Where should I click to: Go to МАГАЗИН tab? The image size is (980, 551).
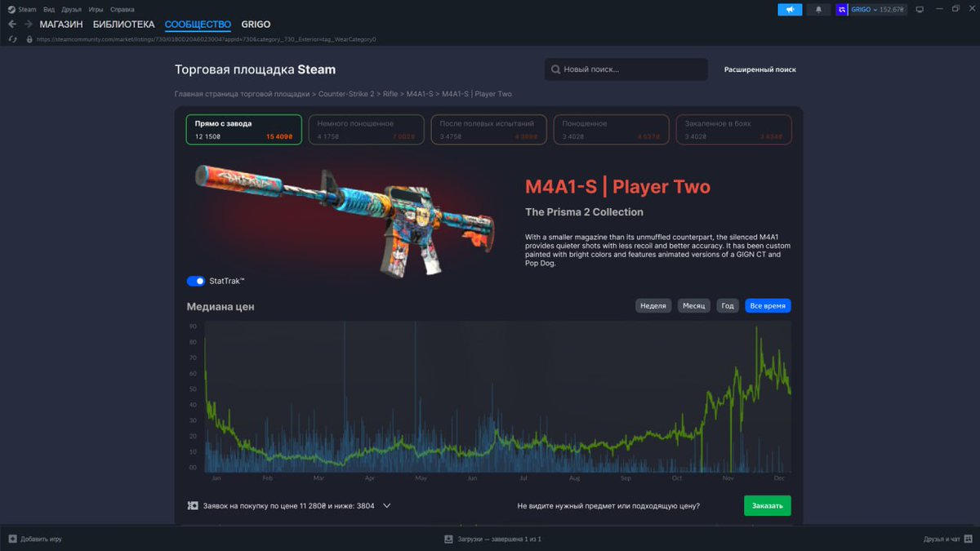click(x=61, y=24)
